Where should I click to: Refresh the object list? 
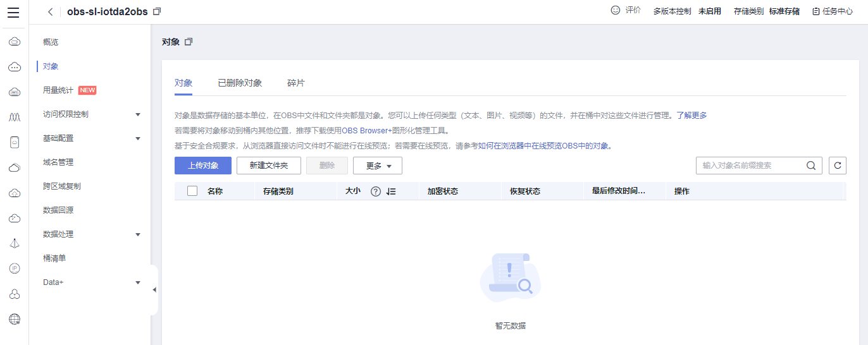coord(838,166)
